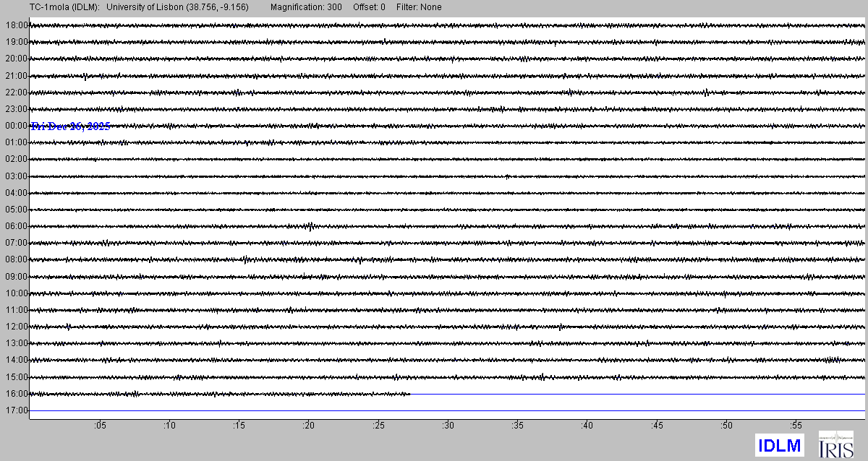Select the :30 minute axis label
The height and width of the screenshot is (461, 868).
[448, 426]
